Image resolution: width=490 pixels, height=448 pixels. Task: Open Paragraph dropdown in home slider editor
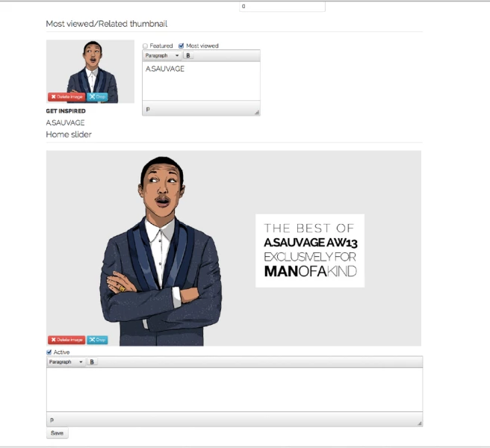pos(66,362)
